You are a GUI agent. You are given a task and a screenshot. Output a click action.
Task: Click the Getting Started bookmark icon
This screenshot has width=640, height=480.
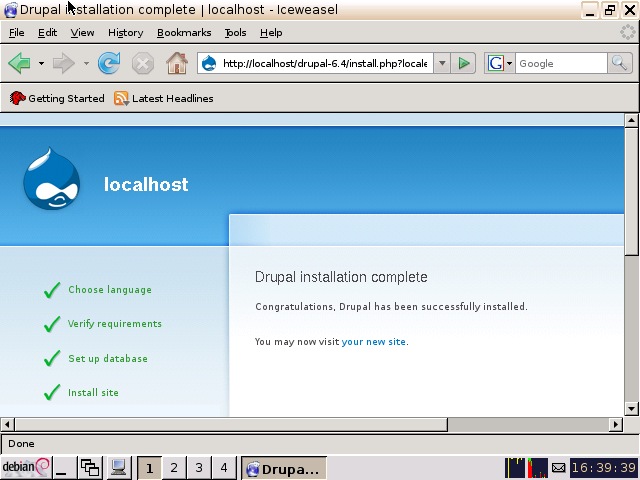tap(17, 98)
